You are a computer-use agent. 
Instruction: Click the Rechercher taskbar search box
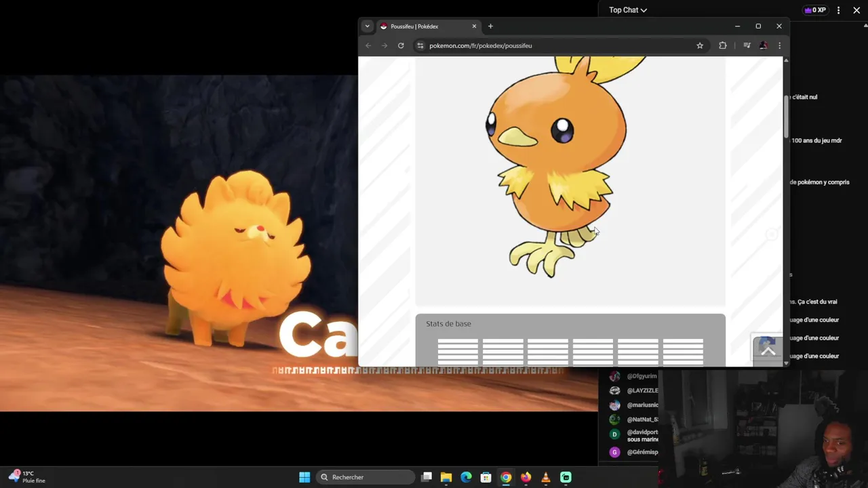[366, 477]
